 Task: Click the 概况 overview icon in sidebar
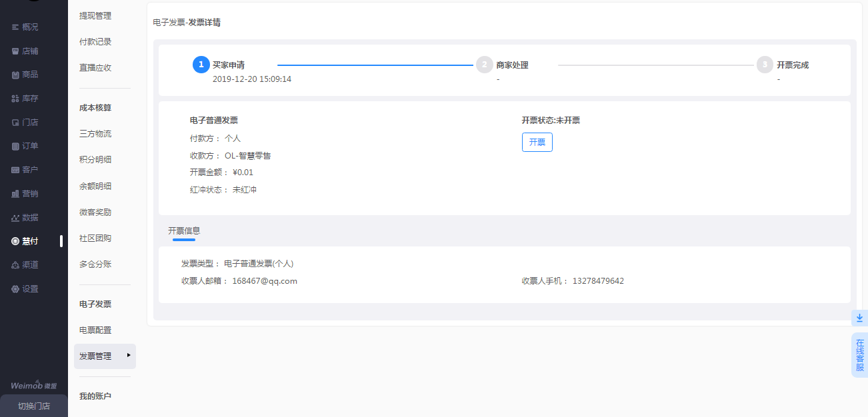[15, 27]
